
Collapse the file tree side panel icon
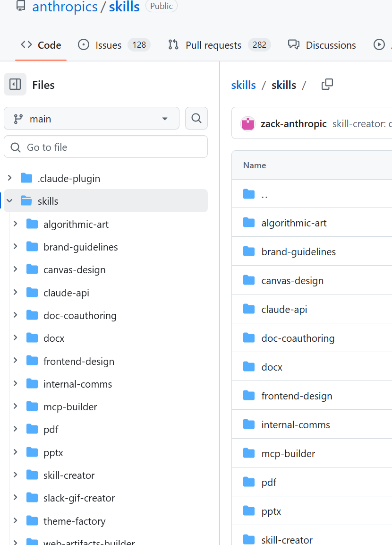pyautogui.click(x=15, y=85)
